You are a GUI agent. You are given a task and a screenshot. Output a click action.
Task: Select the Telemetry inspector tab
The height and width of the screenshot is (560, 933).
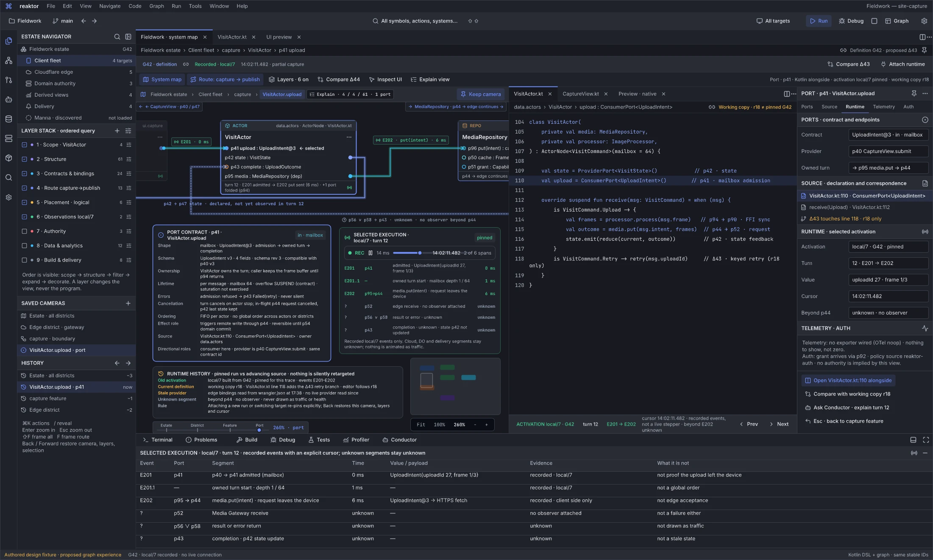884,107
